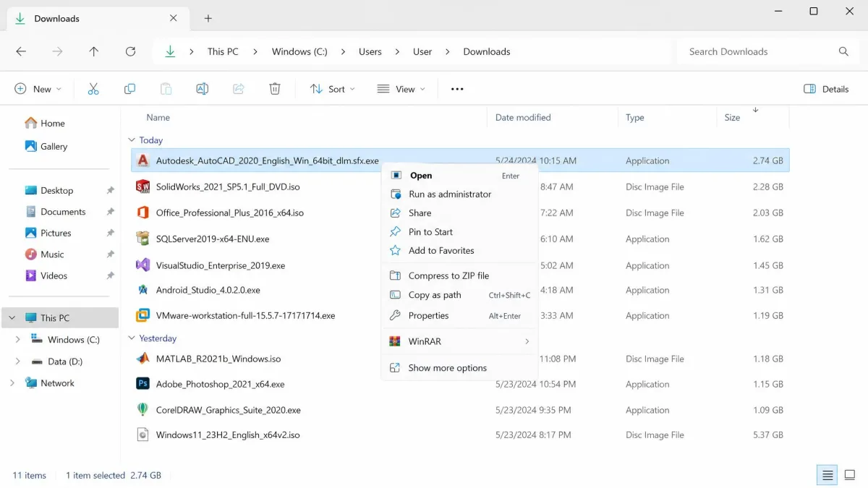Screen dimensions: 868x488
Task: Collapse This PC tree node
Action: coord(12,318)
